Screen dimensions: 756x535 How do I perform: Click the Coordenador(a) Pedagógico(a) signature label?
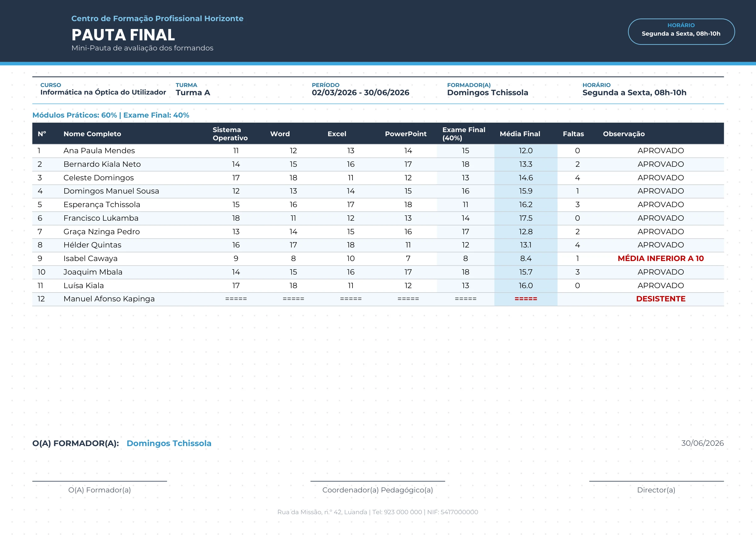(378, 490)
